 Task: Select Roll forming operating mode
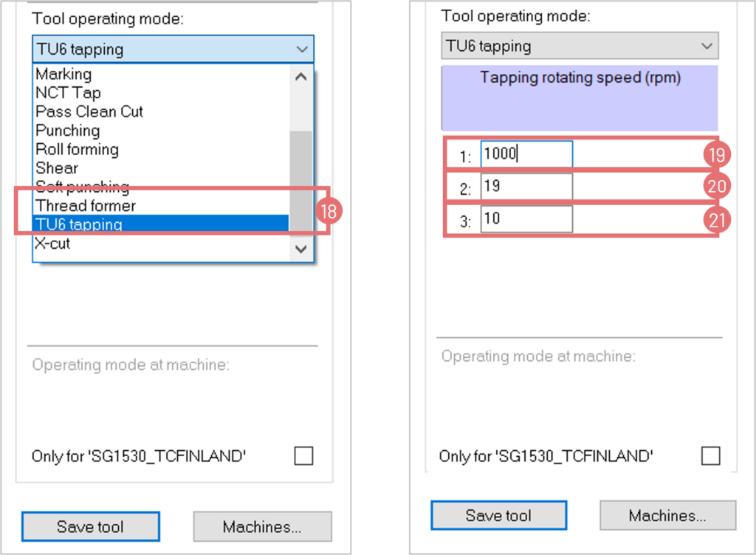point(77,150)
